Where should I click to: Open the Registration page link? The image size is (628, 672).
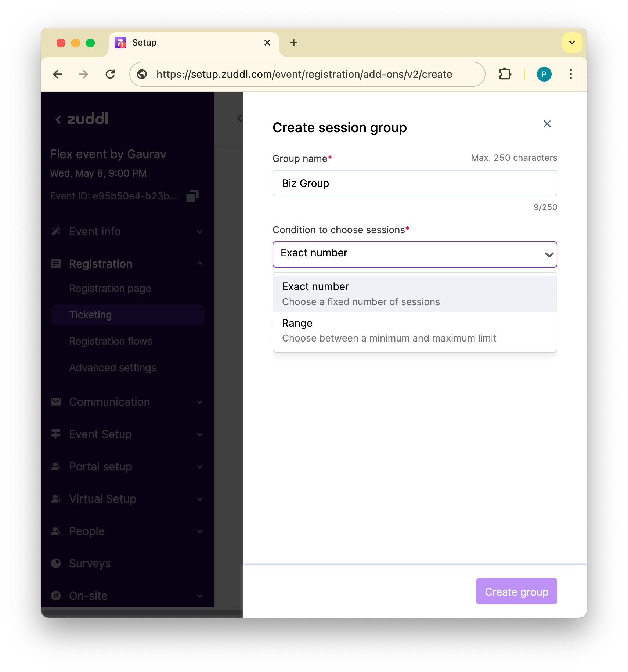point(110,288)
